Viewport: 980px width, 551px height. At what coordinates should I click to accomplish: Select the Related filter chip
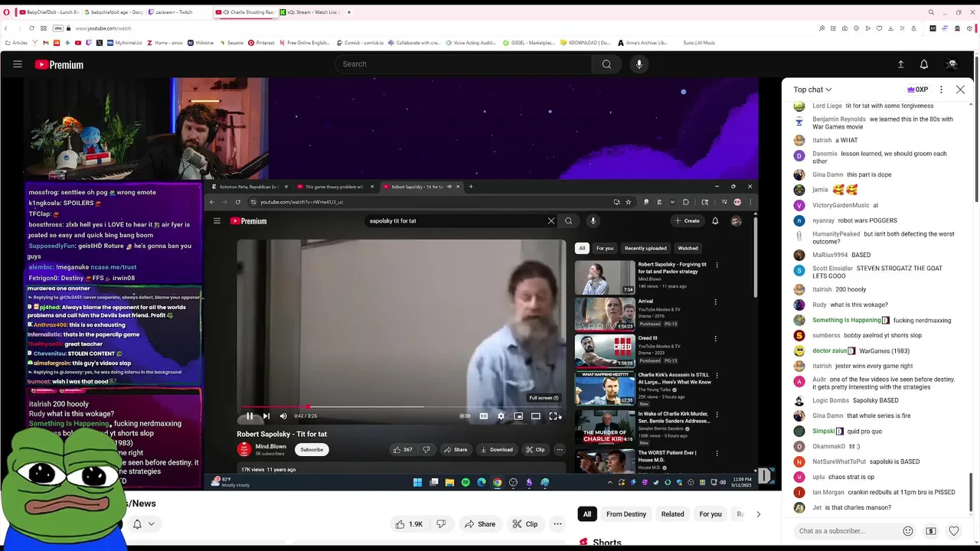tap(672, 514)
